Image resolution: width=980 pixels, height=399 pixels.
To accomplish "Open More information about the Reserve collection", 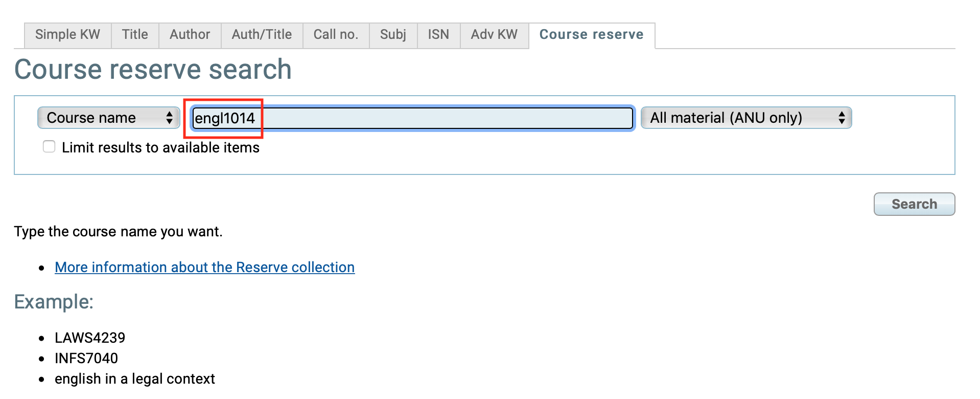I will click(205, 268).
